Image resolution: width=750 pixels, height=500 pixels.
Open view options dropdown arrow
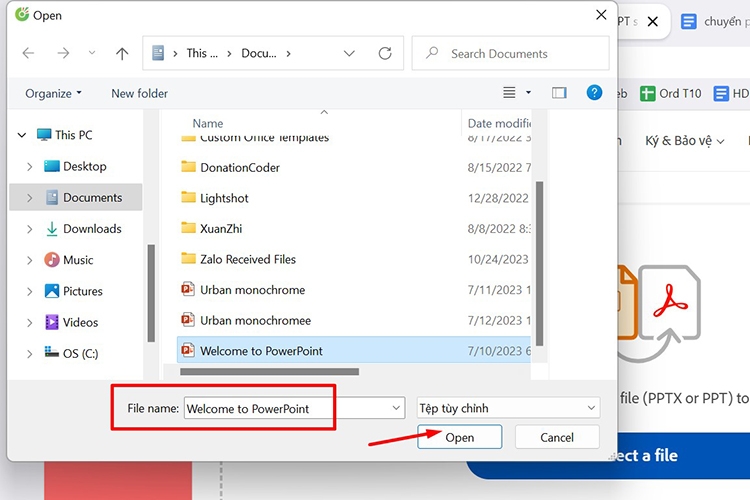[x=529, y=92]
